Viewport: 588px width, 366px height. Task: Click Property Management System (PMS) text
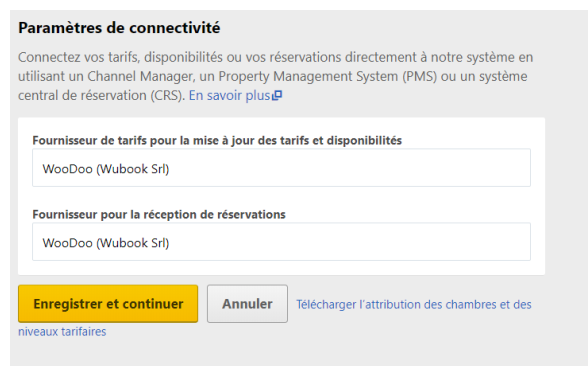[328, 76]
